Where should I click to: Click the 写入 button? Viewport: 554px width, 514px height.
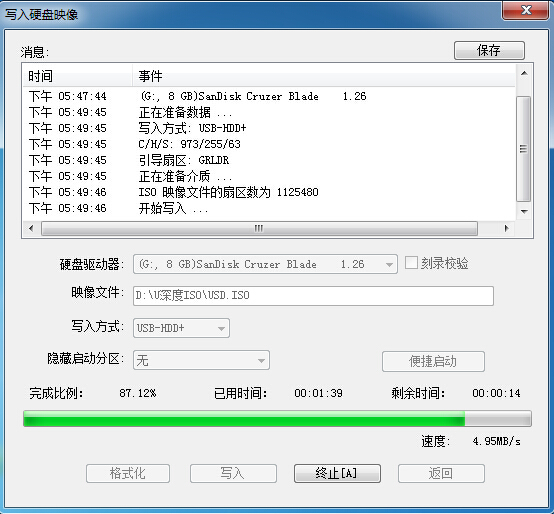[x=233, y=473]
